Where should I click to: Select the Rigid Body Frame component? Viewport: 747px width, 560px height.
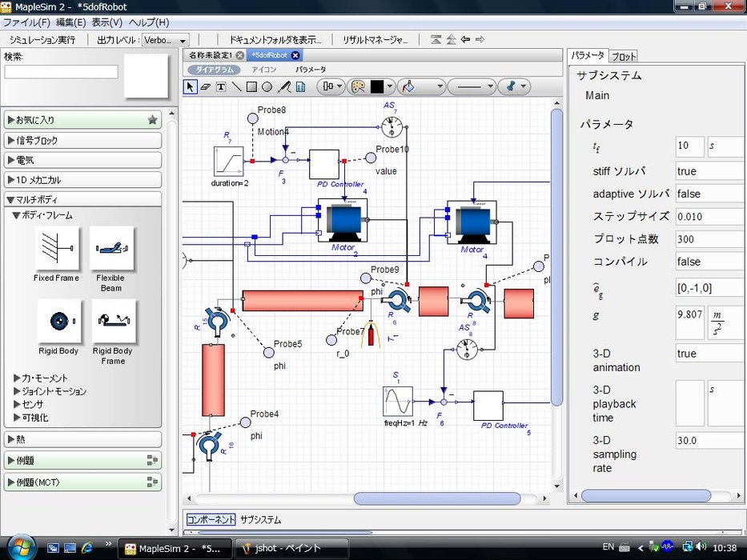pos(113,322)
